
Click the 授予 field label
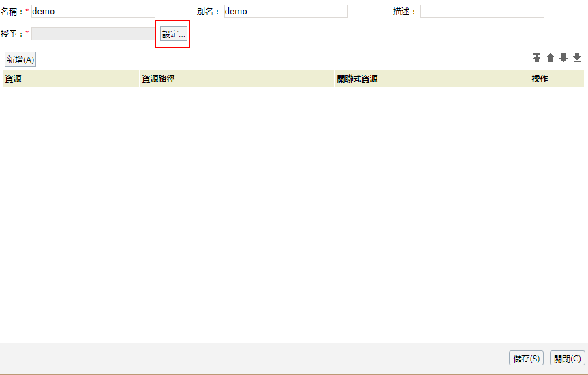[12, 34]
